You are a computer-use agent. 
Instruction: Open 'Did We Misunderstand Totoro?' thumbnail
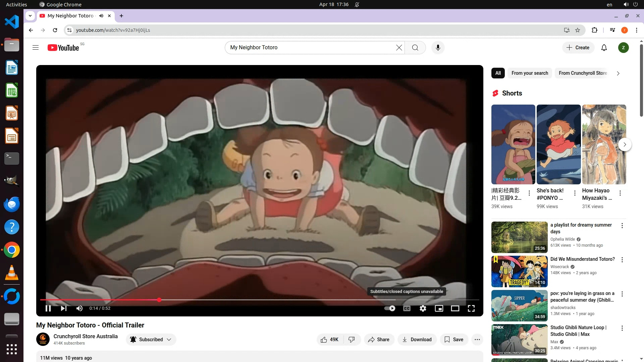click(x=519, y=271)
